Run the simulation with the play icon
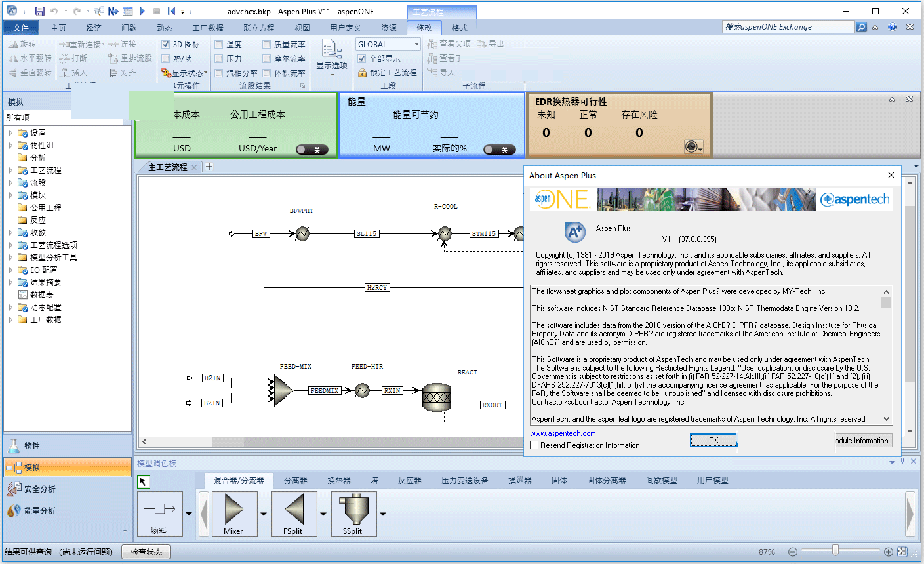Screen dimensions: 924x564 142,11
